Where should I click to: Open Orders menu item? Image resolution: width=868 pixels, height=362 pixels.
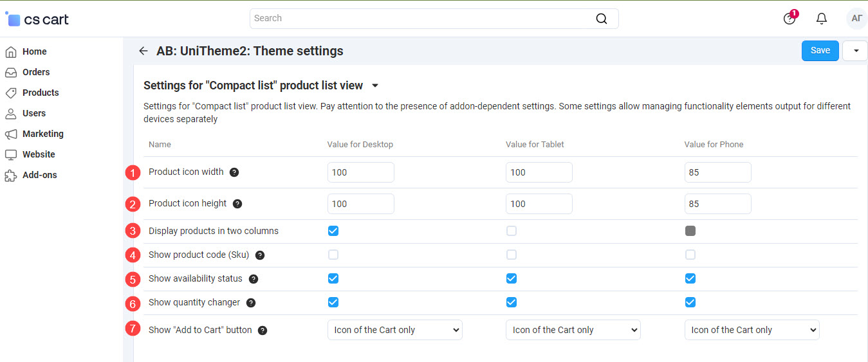pos(36,72)
